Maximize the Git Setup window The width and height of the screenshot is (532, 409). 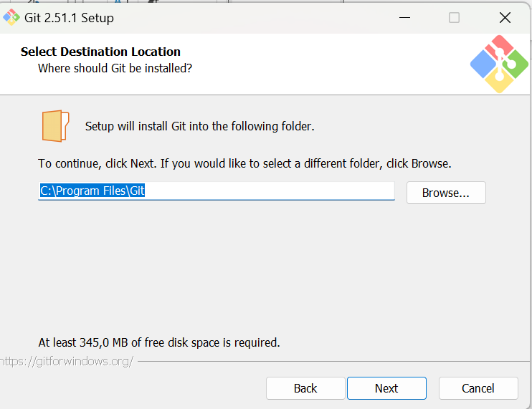coord(454,17)
